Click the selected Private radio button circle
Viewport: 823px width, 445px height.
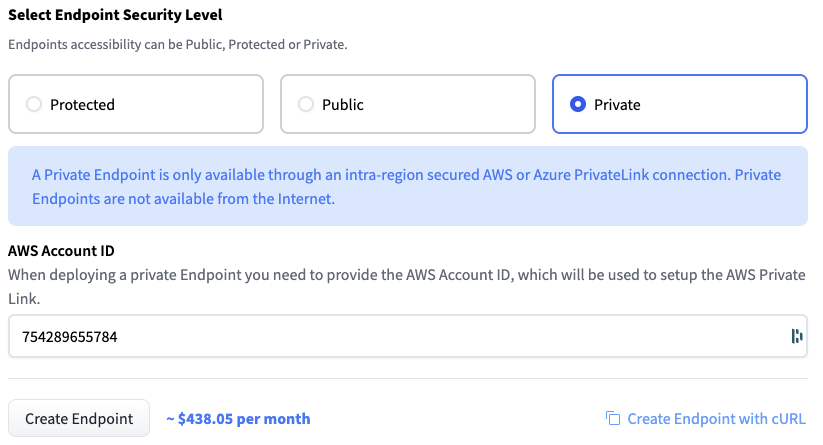[578, 104]
